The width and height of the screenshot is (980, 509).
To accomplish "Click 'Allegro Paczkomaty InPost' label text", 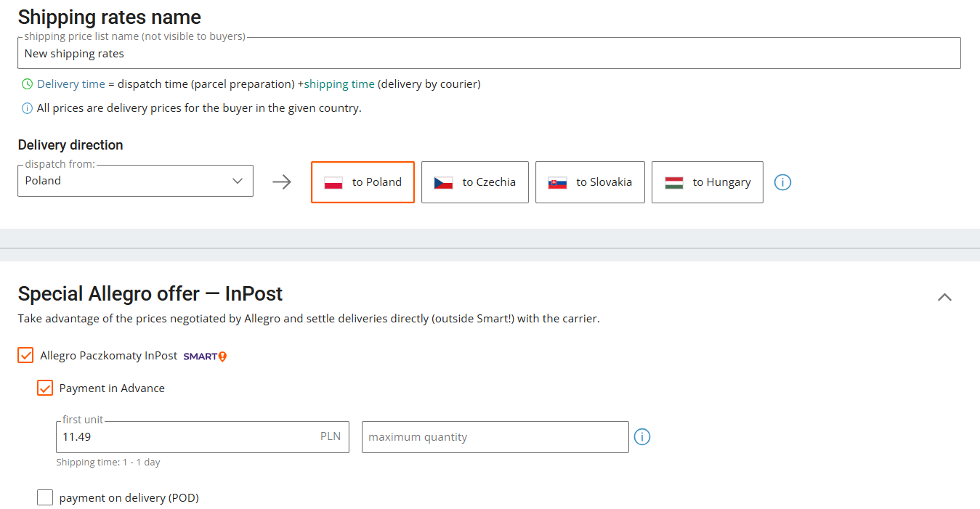I will [109, 356].
